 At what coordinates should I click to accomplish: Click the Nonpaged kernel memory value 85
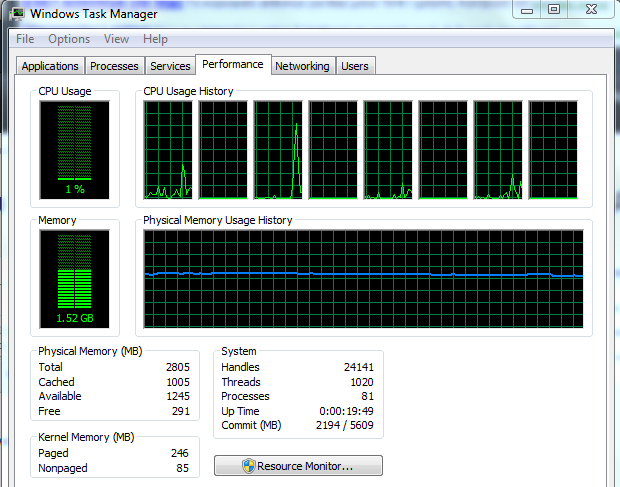(x=182, y=468)
